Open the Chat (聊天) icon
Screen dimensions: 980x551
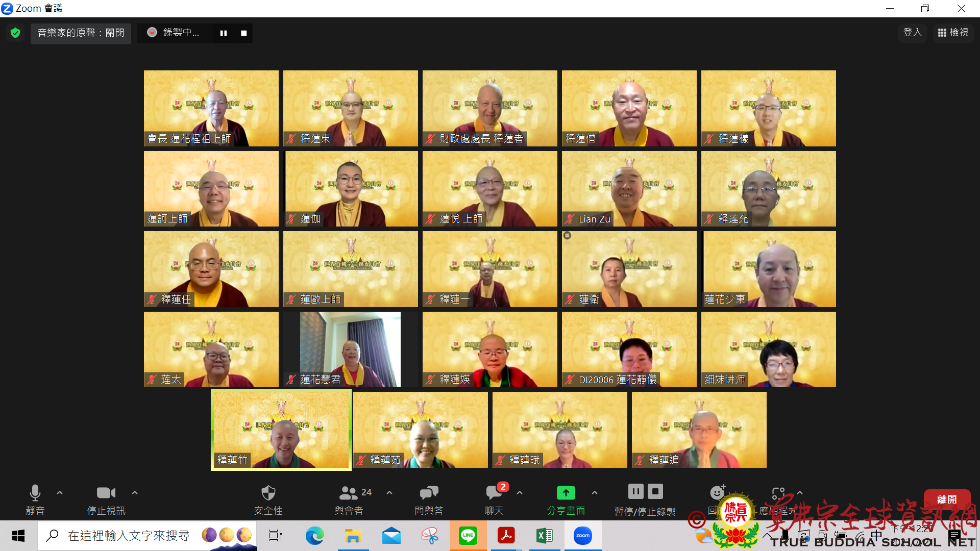494,493
